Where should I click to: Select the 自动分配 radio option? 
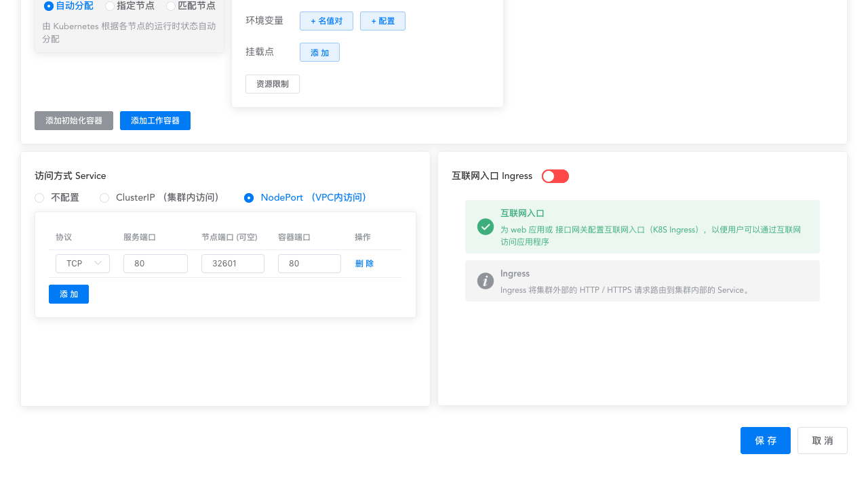coord(47,5)
